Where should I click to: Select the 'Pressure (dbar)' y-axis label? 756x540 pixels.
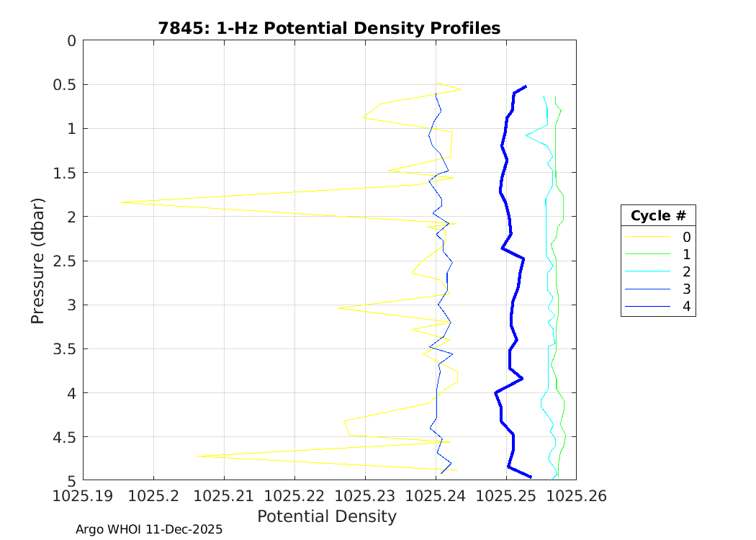click(x=38, y=261)
